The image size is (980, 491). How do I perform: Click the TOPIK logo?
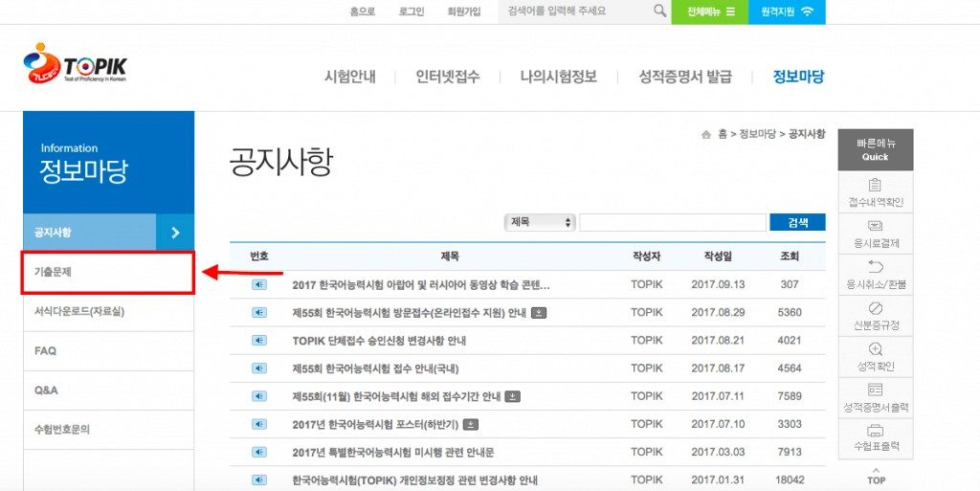click(75, 66)
